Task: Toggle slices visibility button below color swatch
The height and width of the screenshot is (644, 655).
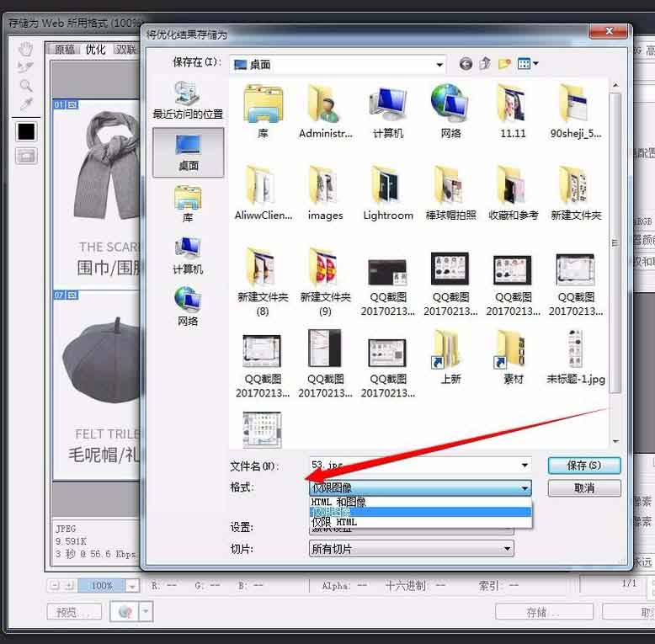Action: [x=26, y=156]
